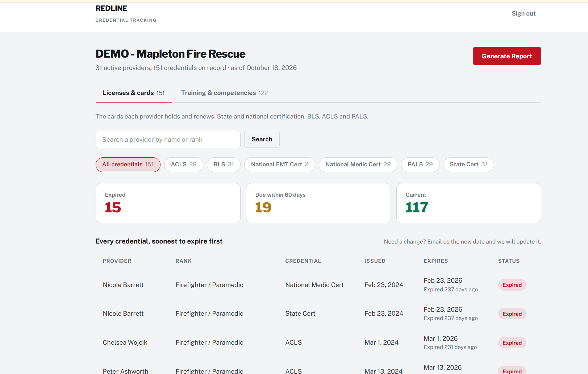Screen dimensions: 588x374
Task: Click the Generate Report button
Action: 507,56
